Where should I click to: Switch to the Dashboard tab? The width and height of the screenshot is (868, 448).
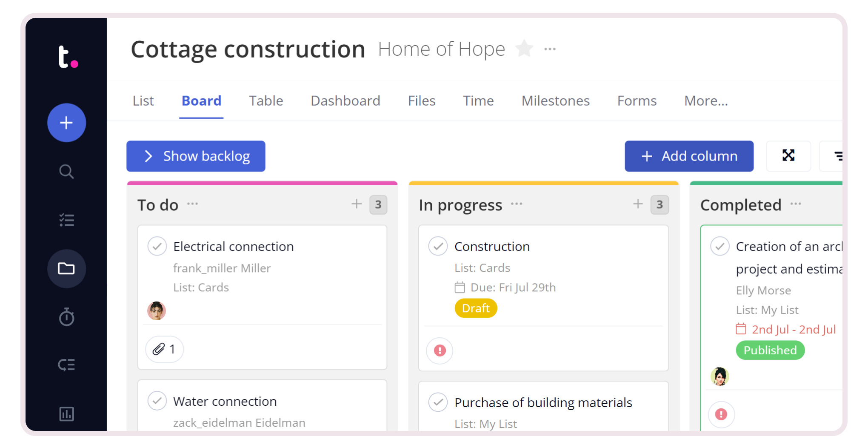tap(345, 101)
